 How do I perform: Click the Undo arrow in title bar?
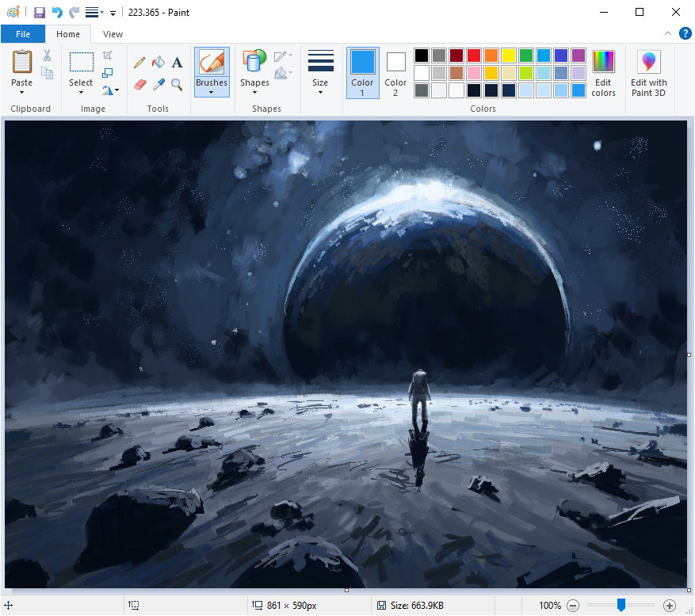pos(57,13)
